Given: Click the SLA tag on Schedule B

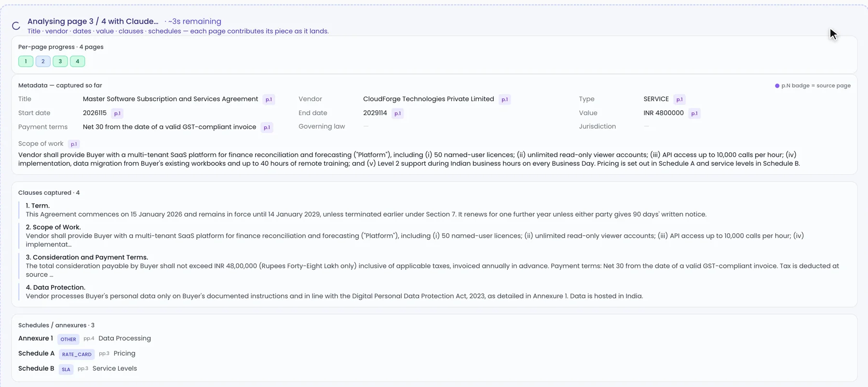Looking at the screenshot, I should (66, 369).
